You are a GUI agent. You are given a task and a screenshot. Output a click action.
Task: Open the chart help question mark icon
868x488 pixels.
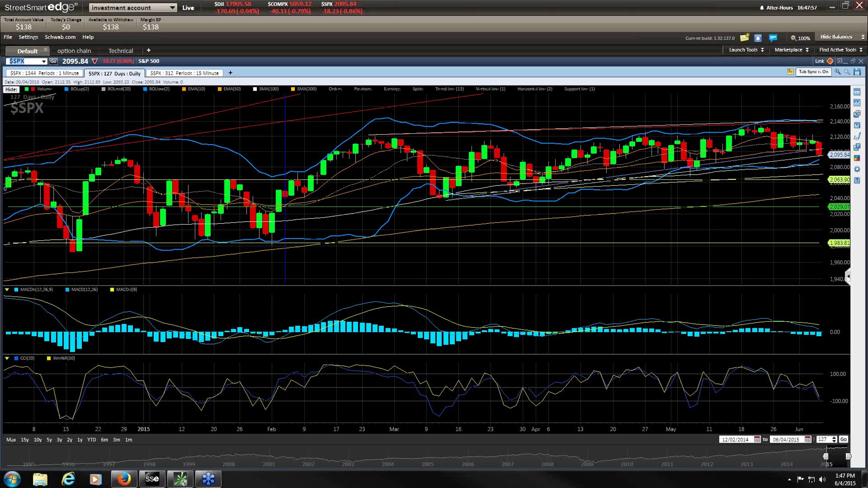(x=857, y=180)
